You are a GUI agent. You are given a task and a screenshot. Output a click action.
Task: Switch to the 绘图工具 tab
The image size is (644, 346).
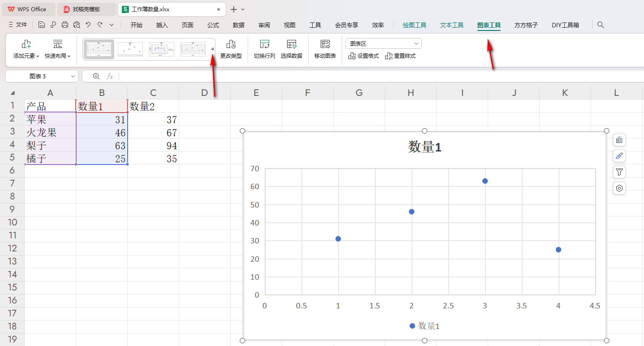click(x=415, y=25)
